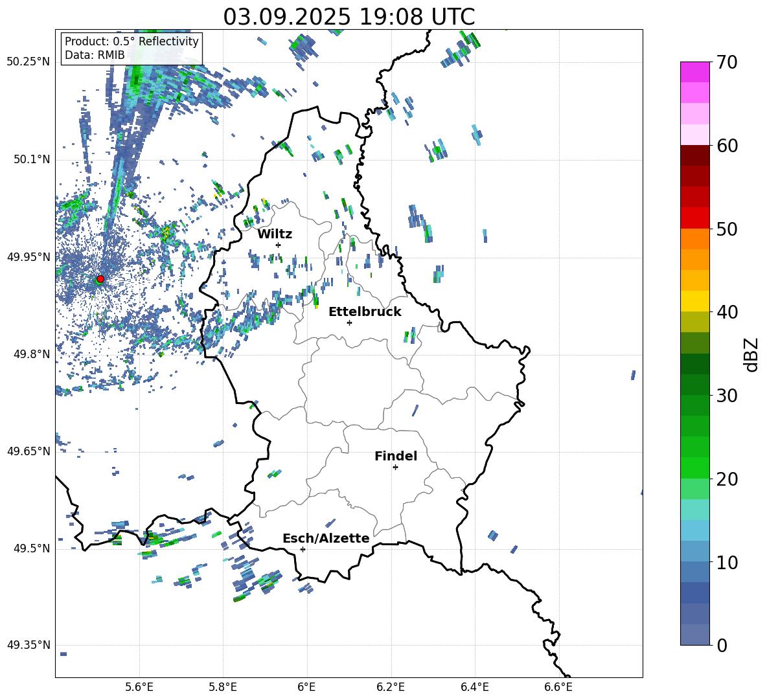
Task: Click the 49.65°N latitude label
Action: (29, 451)
